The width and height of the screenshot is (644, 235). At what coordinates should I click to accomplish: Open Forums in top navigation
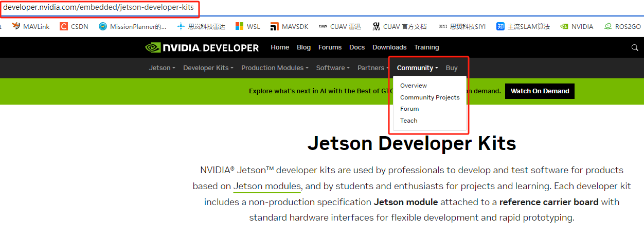(330, 47)
